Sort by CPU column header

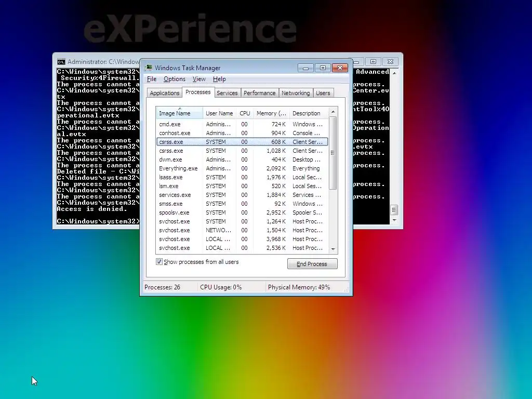[245, 113]
